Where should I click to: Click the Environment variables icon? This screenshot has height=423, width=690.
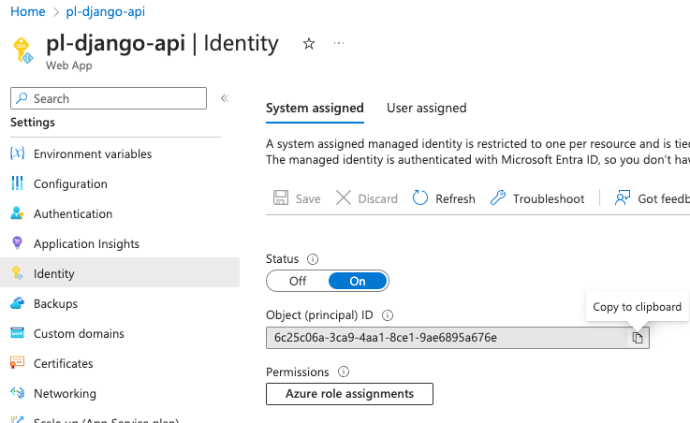point(17,153)
